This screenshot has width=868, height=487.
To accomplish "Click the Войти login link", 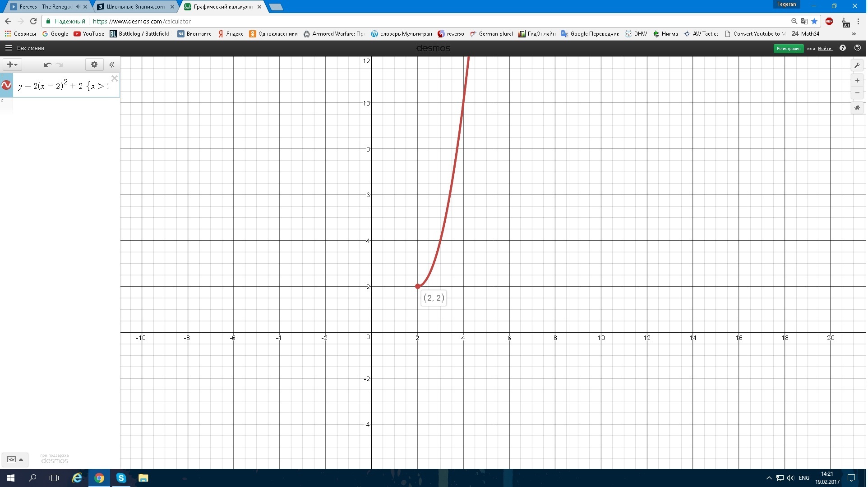I will 826,48.
